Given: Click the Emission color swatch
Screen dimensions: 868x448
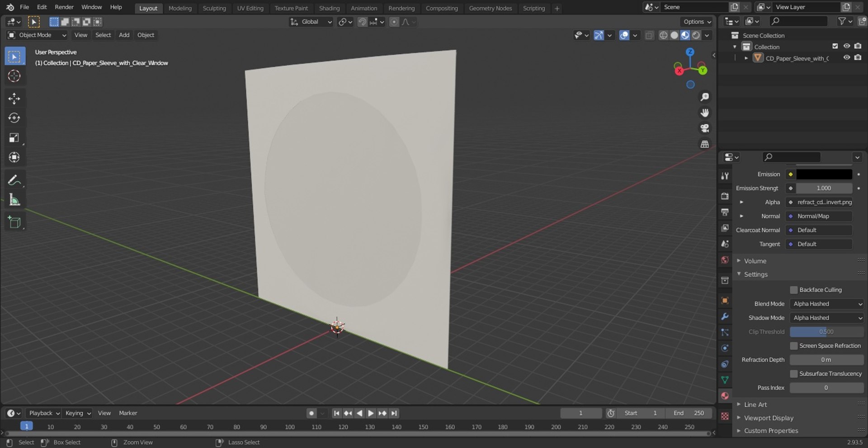Looking at the screenshot, I should (x=824, y=174).
